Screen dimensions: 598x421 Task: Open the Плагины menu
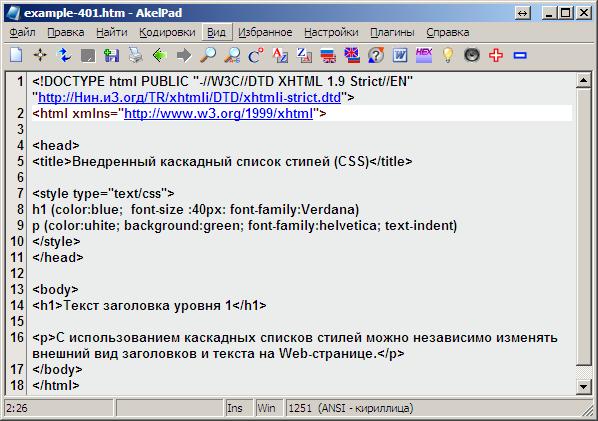[392, 32]
